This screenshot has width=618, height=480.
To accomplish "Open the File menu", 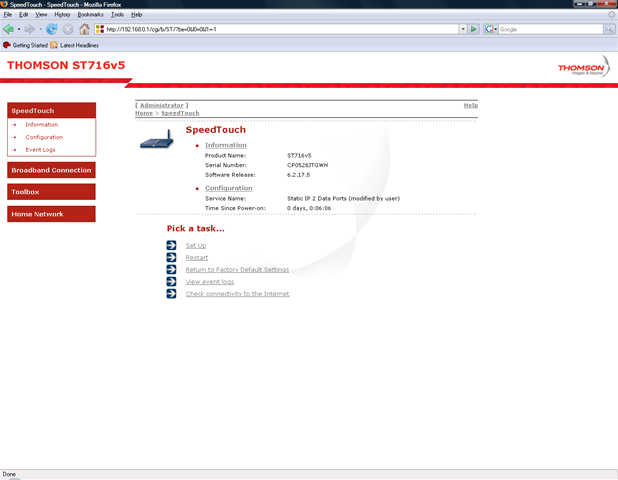I will (7, 15).
